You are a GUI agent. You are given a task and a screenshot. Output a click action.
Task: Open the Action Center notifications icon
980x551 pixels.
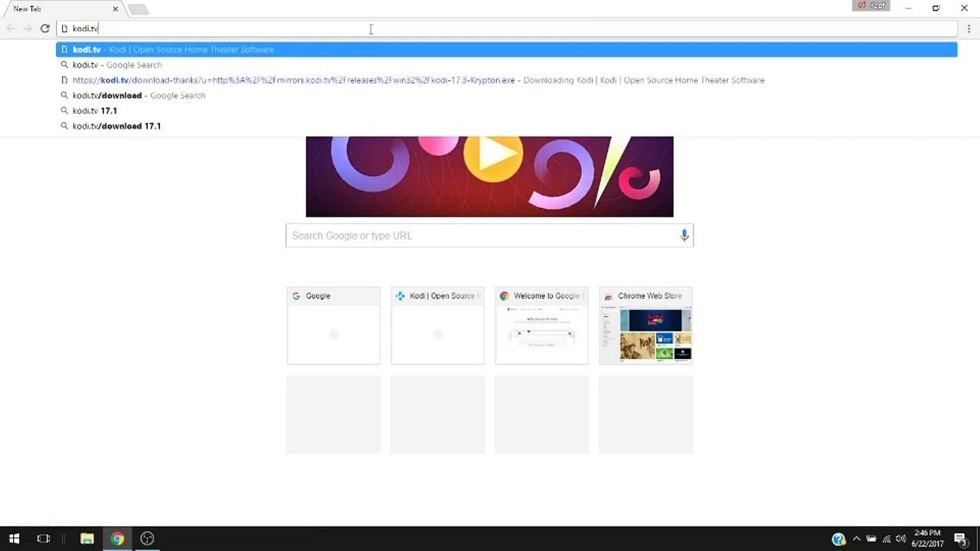point(961,539)
